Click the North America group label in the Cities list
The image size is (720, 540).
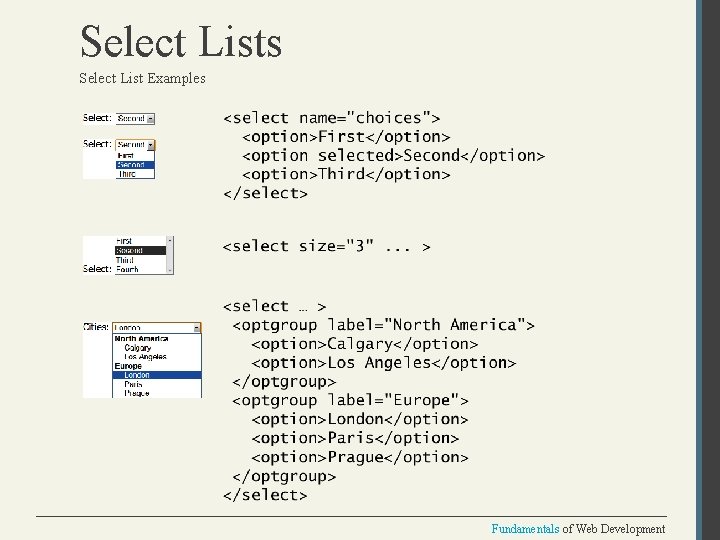click(x=141, y=338)
